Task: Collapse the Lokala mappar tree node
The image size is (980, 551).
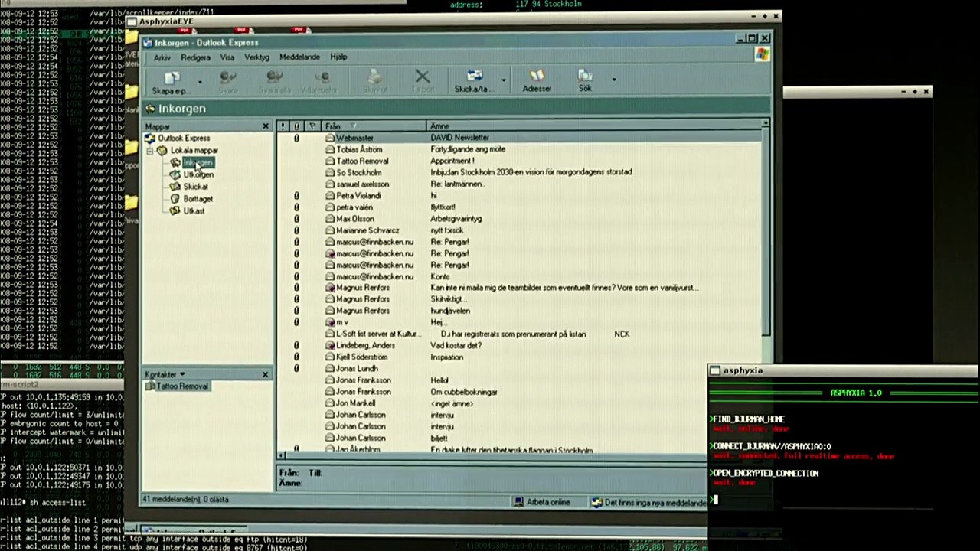Action: tap(150, 151)
